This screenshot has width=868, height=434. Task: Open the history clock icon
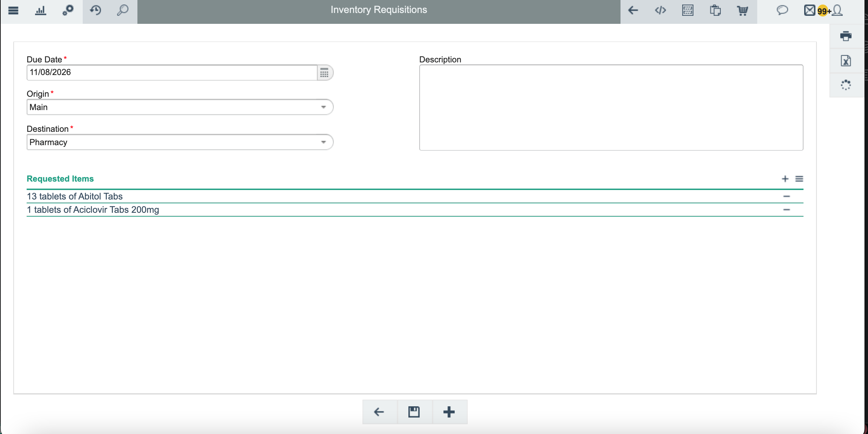click(95, 11)
